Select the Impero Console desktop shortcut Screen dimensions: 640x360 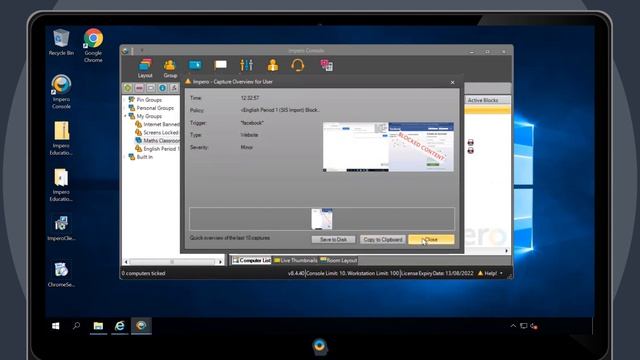pyautogui.click(x=61, y=92)
